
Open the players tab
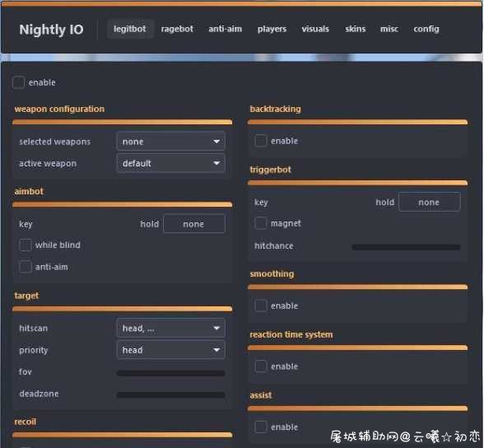(x=272, y=29)
